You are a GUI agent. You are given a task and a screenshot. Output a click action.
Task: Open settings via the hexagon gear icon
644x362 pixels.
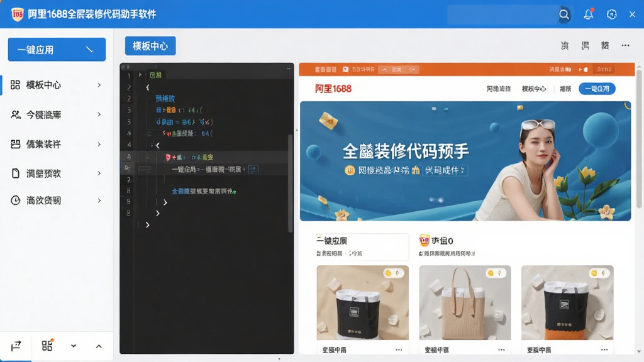[611, 14]
